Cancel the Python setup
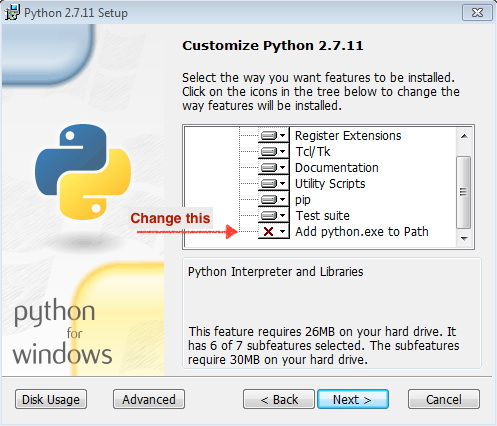Image resolution: width=497 pixels, height=426 pixels. pyautogui.click(x=444, y=399)
